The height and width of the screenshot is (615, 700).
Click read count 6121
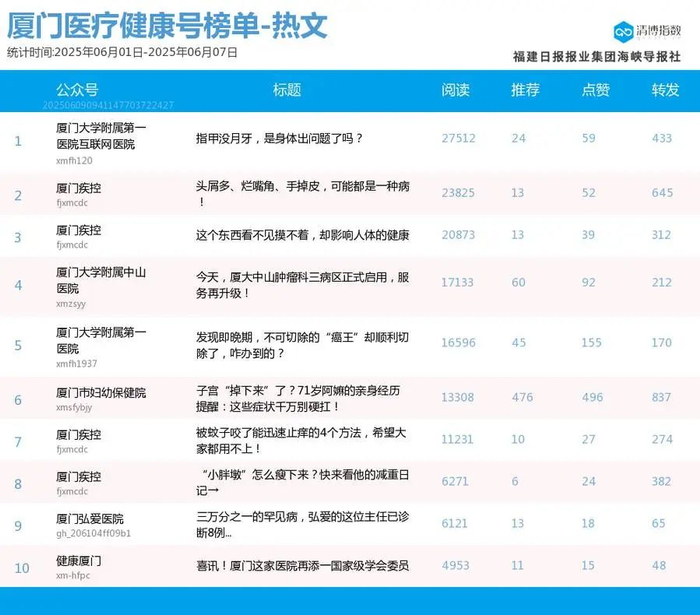454,523
